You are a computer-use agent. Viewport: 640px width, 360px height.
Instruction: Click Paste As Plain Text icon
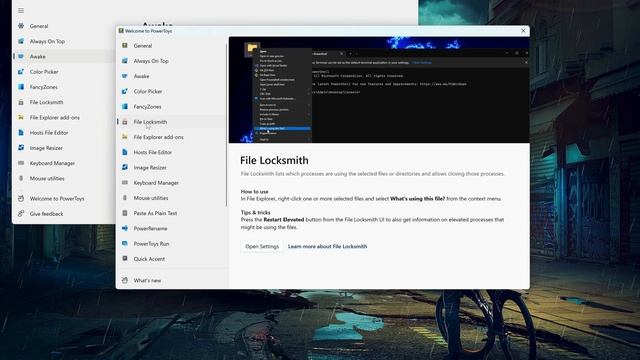(x=125, y=213)
